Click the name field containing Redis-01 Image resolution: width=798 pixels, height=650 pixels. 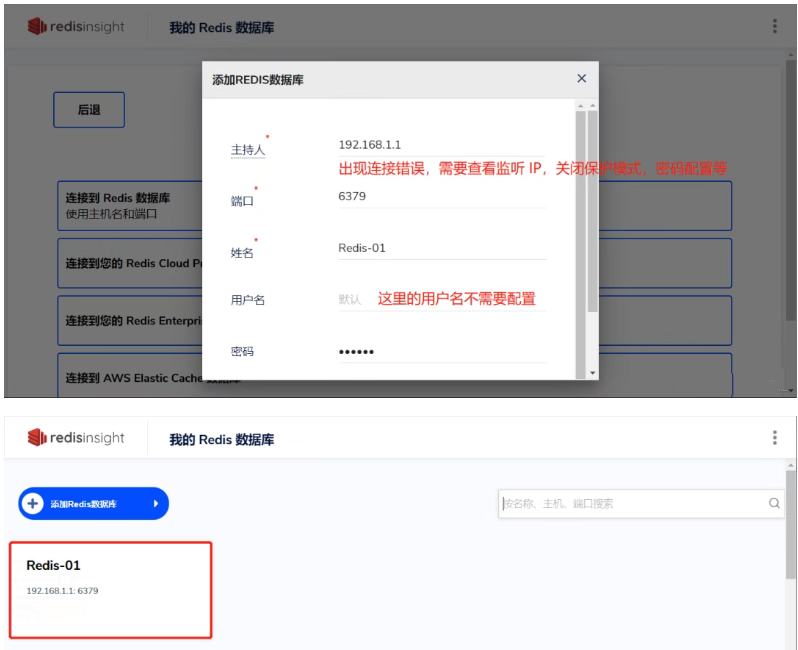[x=442, y=248]
